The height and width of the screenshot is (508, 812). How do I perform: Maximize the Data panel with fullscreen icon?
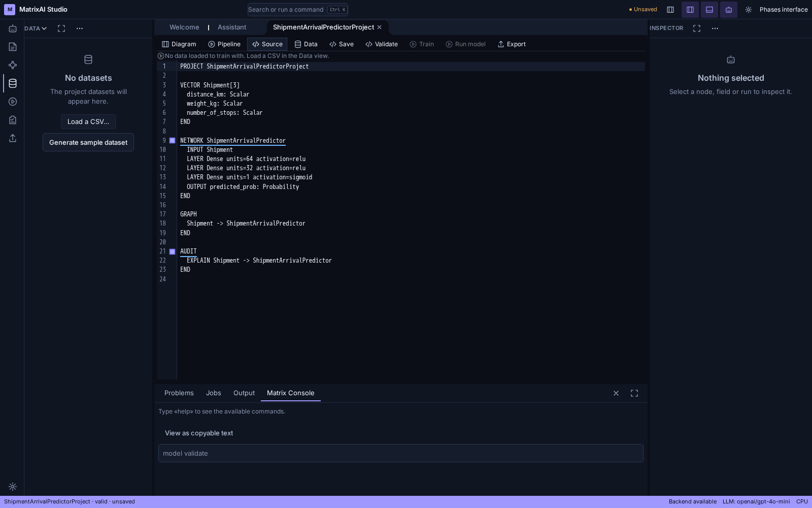click(61, 28)
